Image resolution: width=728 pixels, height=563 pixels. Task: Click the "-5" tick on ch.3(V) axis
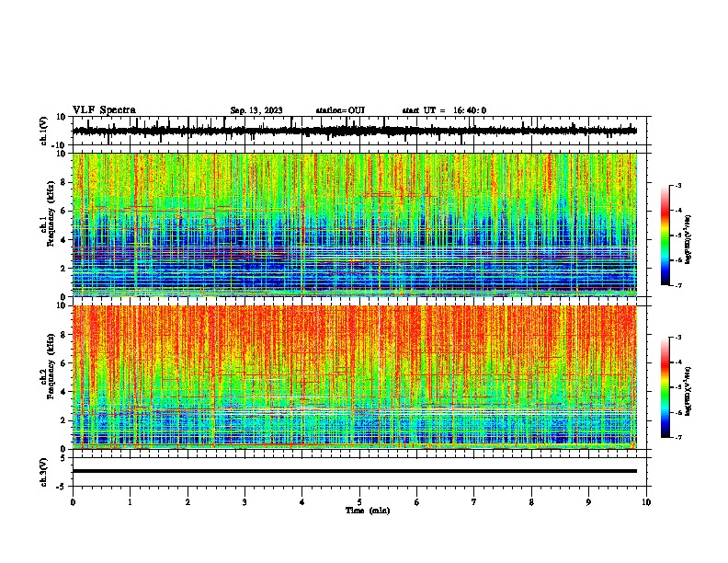(61, 487)
